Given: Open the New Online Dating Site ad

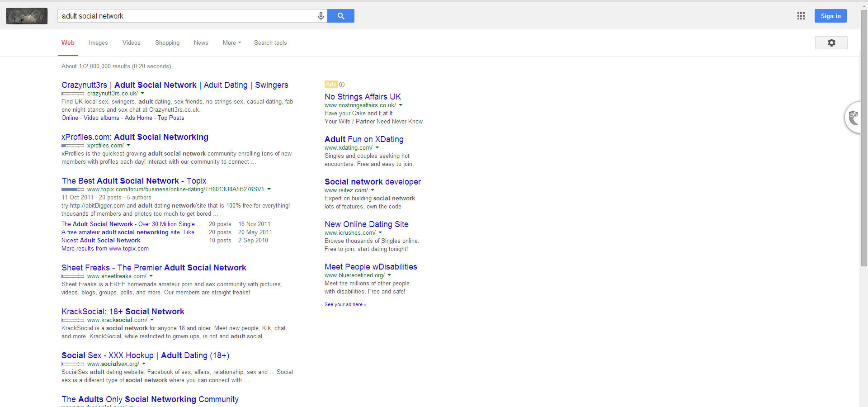Looking at the screenshot, I should tap(367, 224).
